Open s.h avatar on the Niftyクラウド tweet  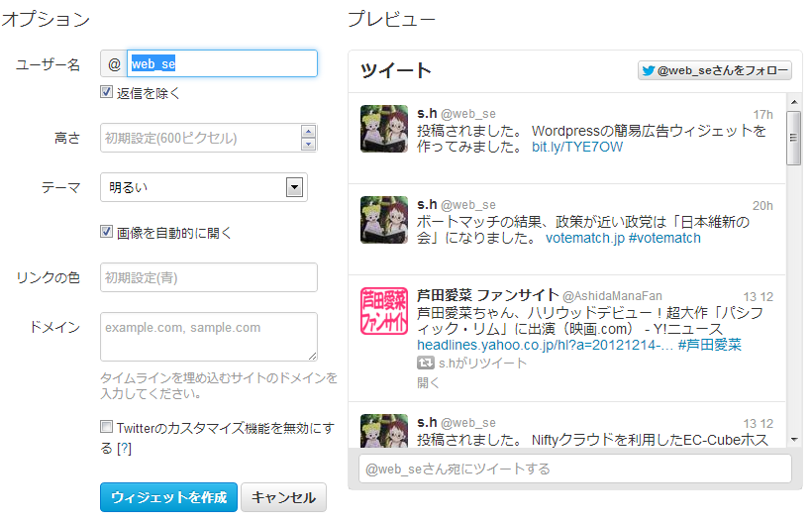click(384, 431)
